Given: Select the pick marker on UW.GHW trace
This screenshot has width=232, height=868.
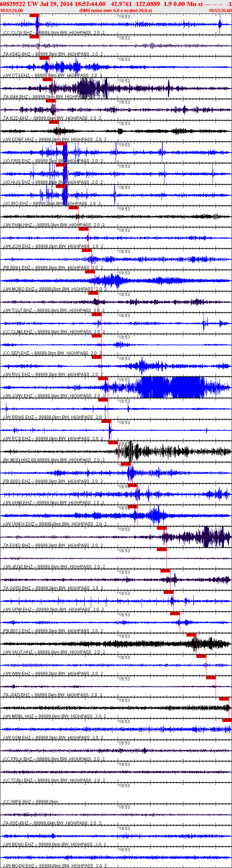Looking at the screenshot, I should tap(132, 485).
